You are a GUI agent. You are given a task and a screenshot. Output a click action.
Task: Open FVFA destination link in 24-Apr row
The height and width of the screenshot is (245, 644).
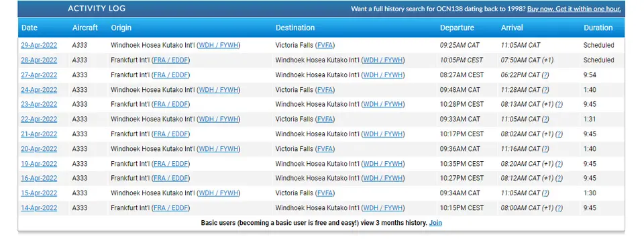pyautogui.click(x=325, y=90)
